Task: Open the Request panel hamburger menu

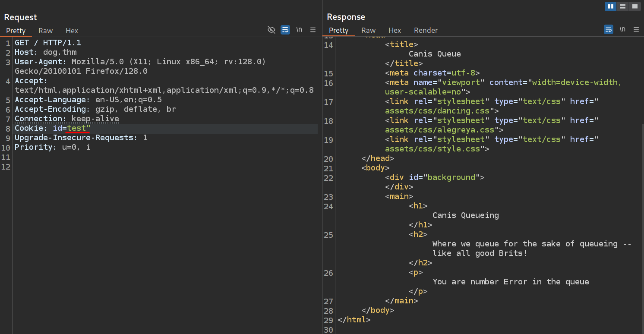Action: [313, 30]
